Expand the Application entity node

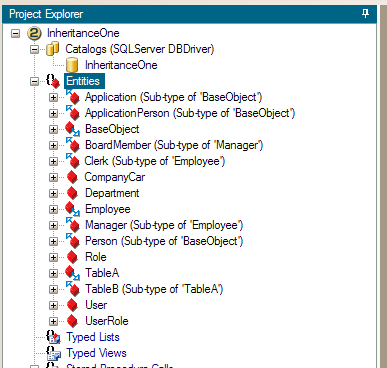click(53, 97)
